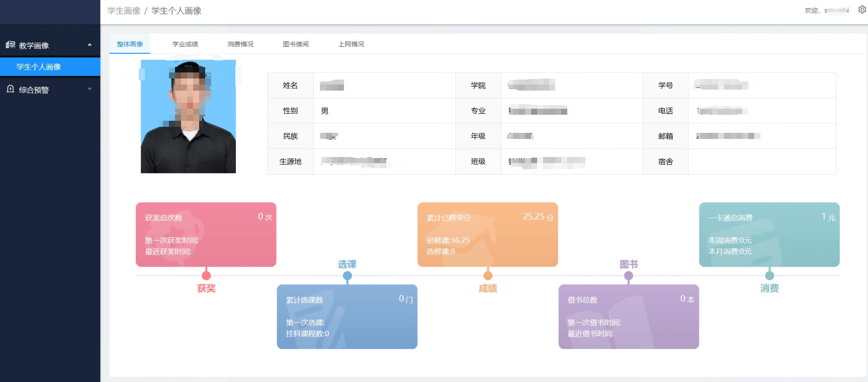Click the 学生画像 breadcrumb link

click(124, 11)
